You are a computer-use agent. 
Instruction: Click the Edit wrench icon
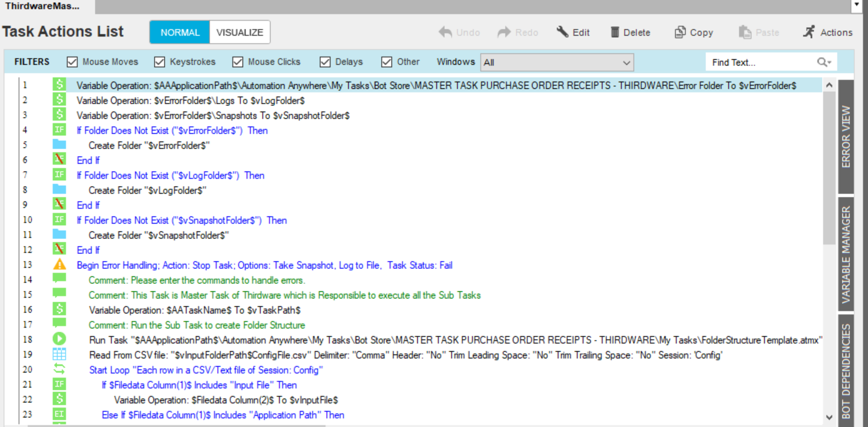[562, 32]
